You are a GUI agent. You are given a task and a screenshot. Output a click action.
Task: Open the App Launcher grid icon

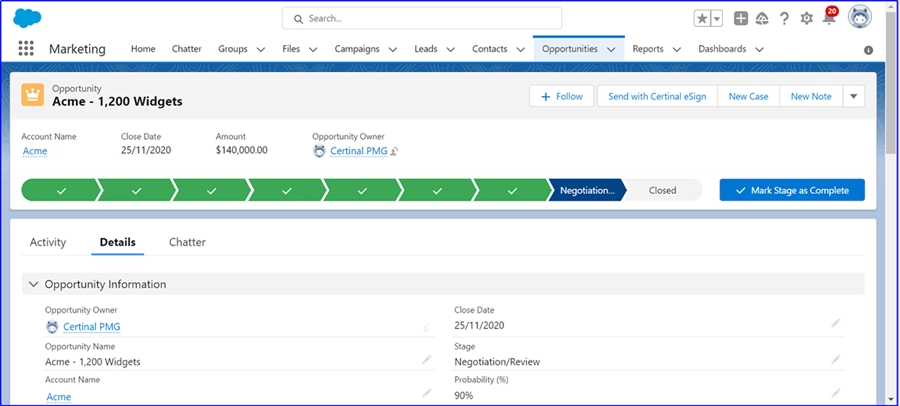pyautogui.click(x=26, y=49)
